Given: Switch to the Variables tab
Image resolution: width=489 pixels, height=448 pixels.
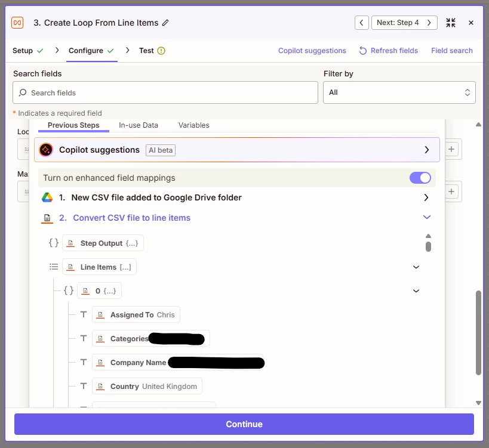Looking at the screenshot, I should click(193, 125).
